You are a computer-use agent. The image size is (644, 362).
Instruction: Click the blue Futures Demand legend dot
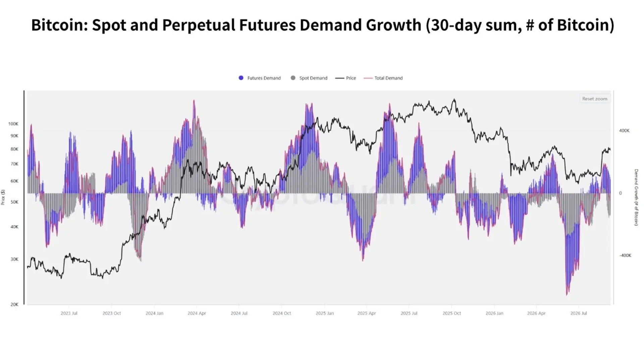241,78
